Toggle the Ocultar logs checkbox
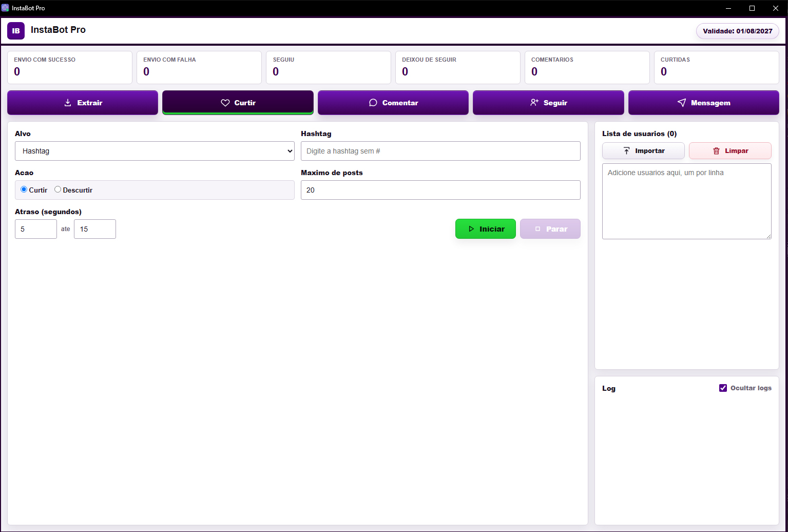Viewport: 788px width, 532px height. (723, 388)
